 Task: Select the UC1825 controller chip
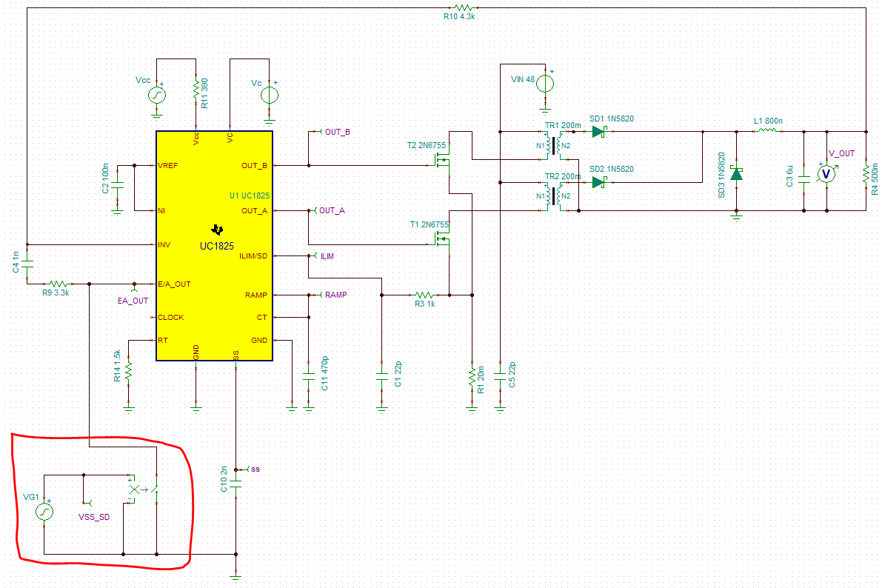214,246
